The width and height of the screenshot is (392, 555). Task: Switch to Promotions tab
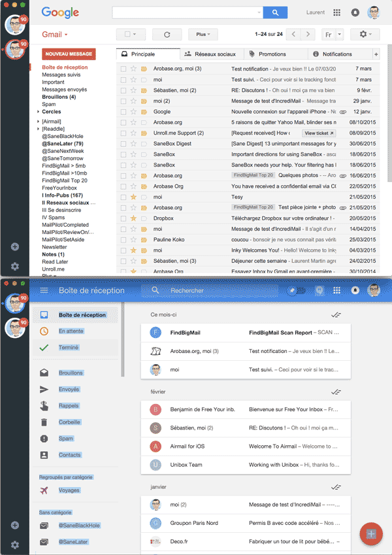pos(276,54)
